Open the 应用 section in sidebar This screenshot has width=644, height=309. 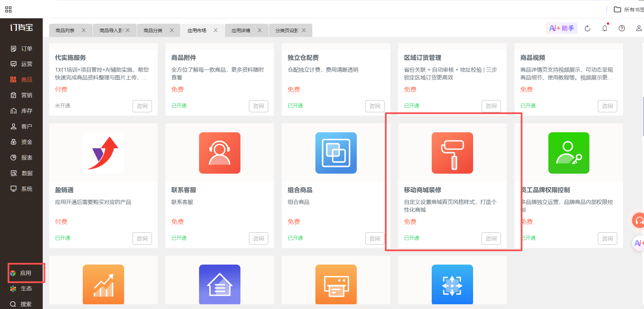21,273
